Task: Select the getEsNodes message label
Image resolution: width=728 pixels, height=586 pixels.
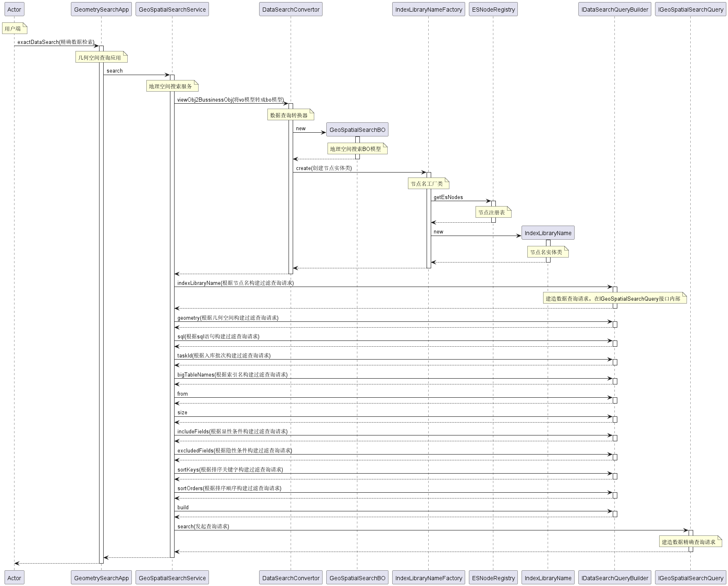Action: coord(448,197)
